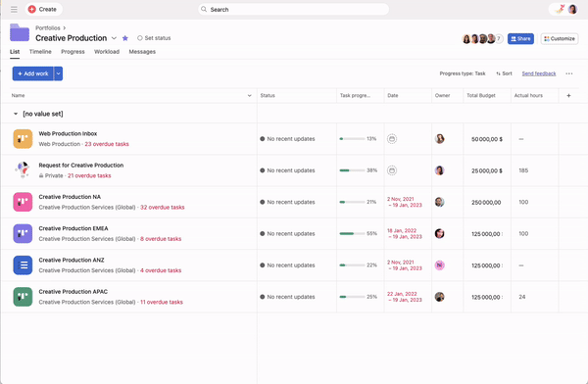This screenshot has width=588, height=384.
Task: Go to the Portfolios breadcrumb
Action: [48, 27]
